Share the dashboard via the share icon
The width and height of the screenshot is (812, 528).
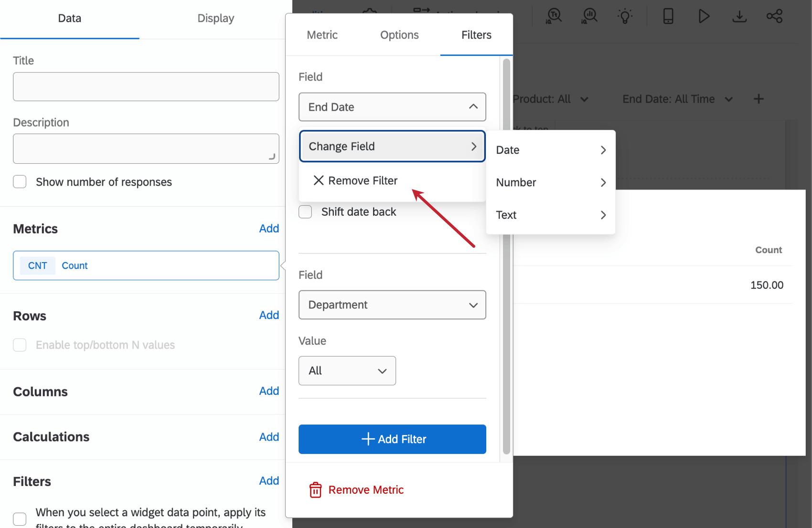coord(775,16)
